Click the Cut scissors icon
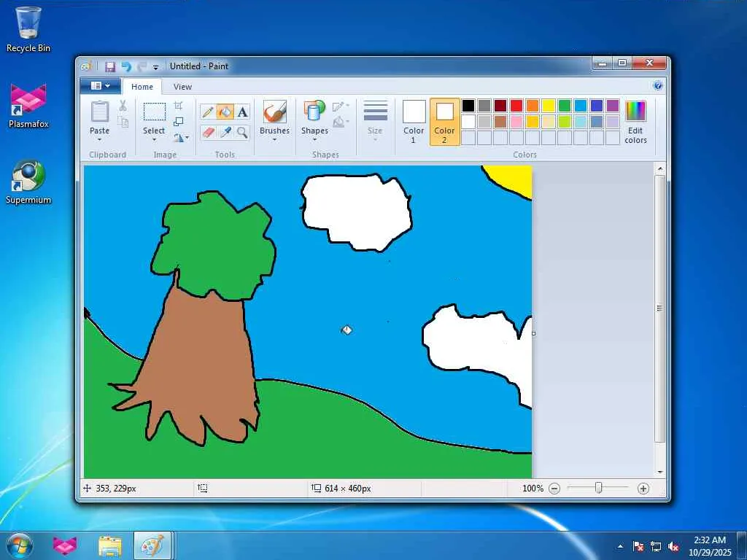The width and height of the screenshot is (747, 560). coord(123,106)
